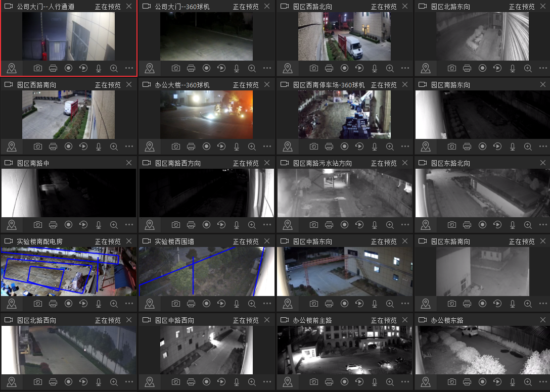This screenshot has height=392, width=550.
Task: Toggle microphone for 园区中路东向
Action: pyautogui.click(x=375, y=303)
